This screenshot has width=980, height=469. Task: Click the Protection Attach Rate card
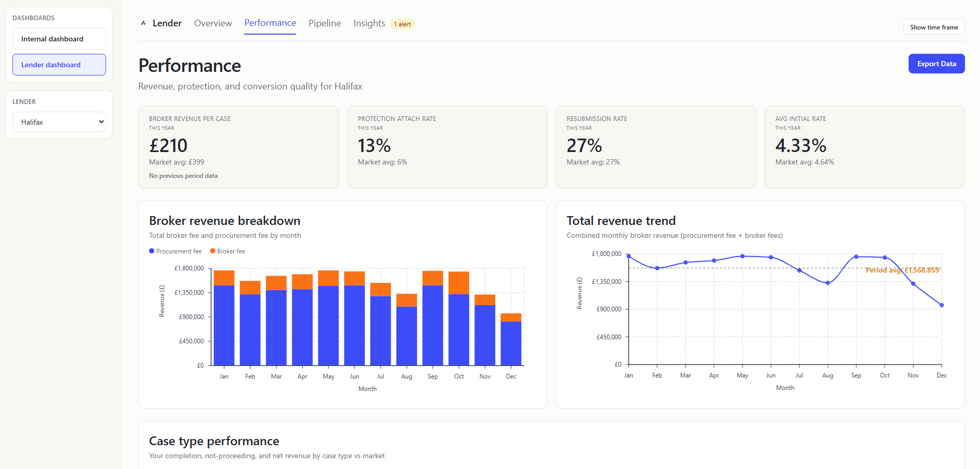point(447,147)
